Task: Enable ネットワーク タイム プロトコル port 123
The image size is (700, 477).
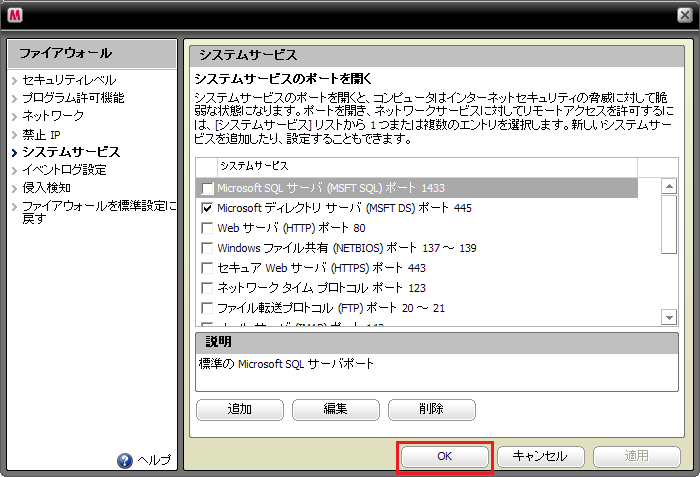Action: (x=207, y=288)
